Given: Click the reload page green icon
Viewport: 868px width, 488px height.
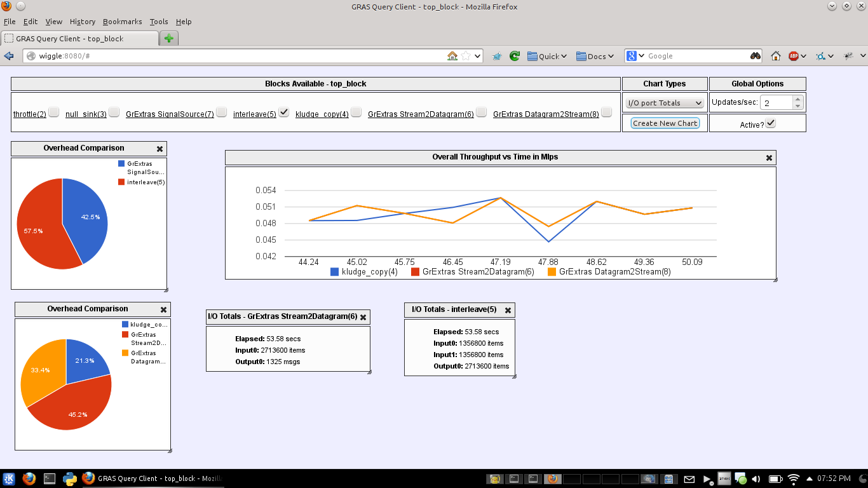Looking at the screenshot, I should [x=515, y=56].
